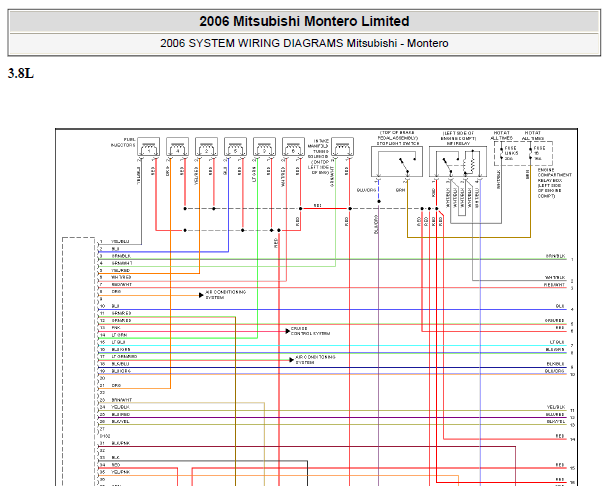The image size is (607, 486).
Task: Click 'CRUISE CONTROL SYSTEM' reference label
Action: tap(310, 331)
